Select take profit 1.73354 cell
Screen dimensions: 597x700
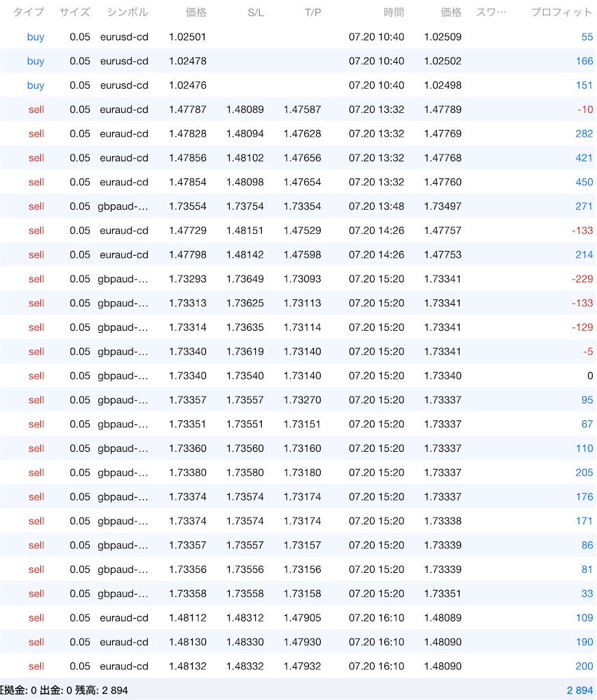click(302, 206)
